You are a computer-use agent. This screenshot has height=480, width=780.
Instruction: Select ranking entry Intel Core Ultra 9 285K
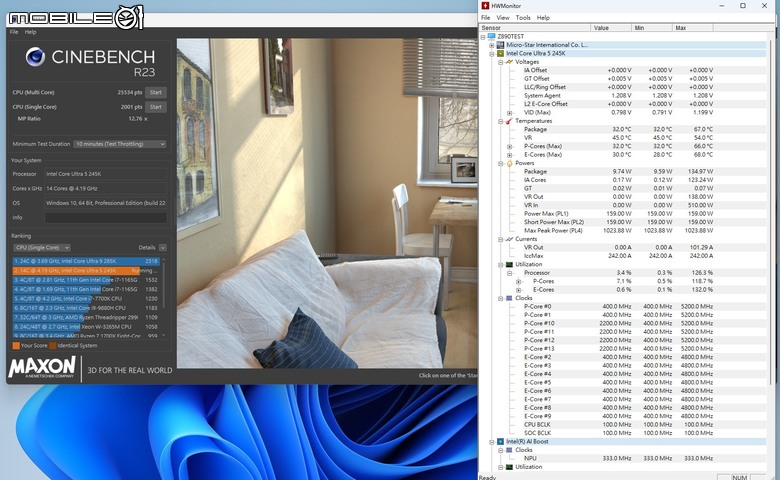86,261
